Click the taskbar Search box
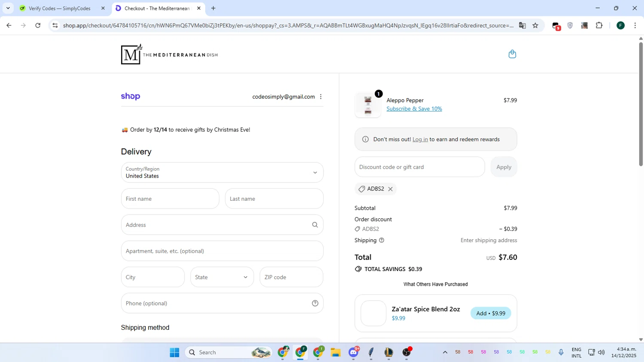Viewport: 644px width, 362px height. point(229,353)
